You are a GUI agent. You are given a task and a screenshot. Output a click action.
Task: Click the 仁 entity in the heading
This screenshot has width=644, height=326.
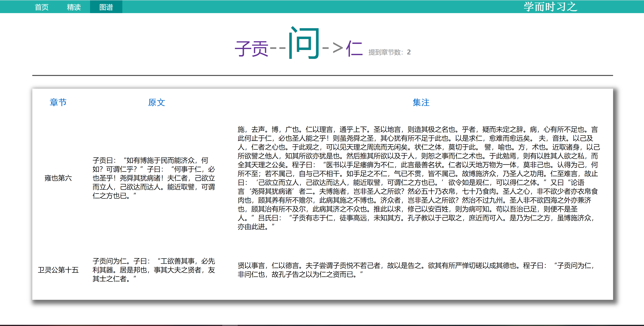pos(354,48)
